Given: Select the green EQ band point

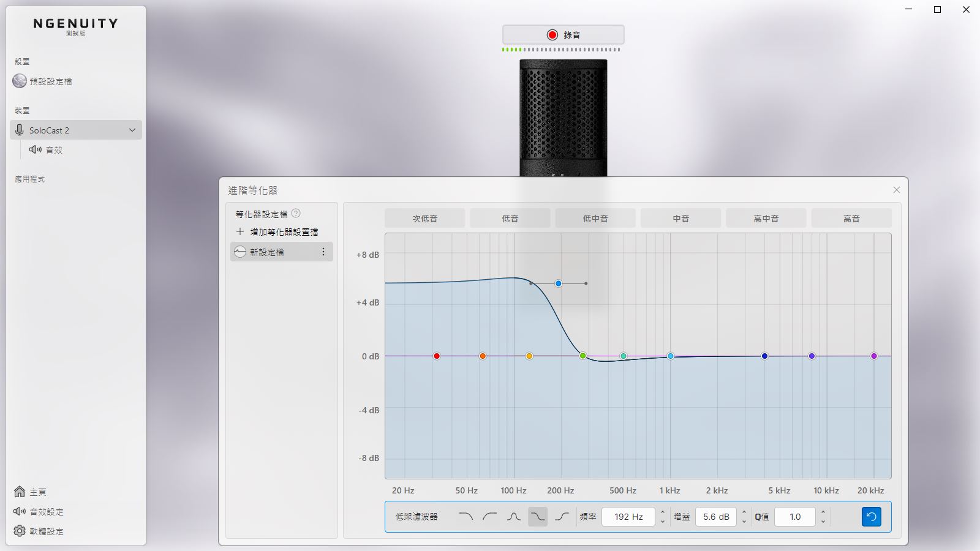Looking at the screenshot, I should pos(583,356).
